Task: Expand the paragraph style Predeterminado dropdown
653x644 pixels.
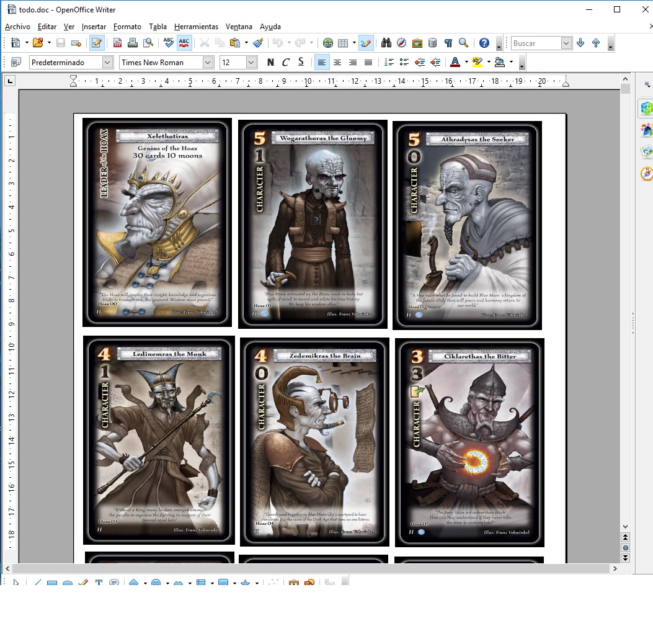Action: pyautogui.click(x=107, y=63)
